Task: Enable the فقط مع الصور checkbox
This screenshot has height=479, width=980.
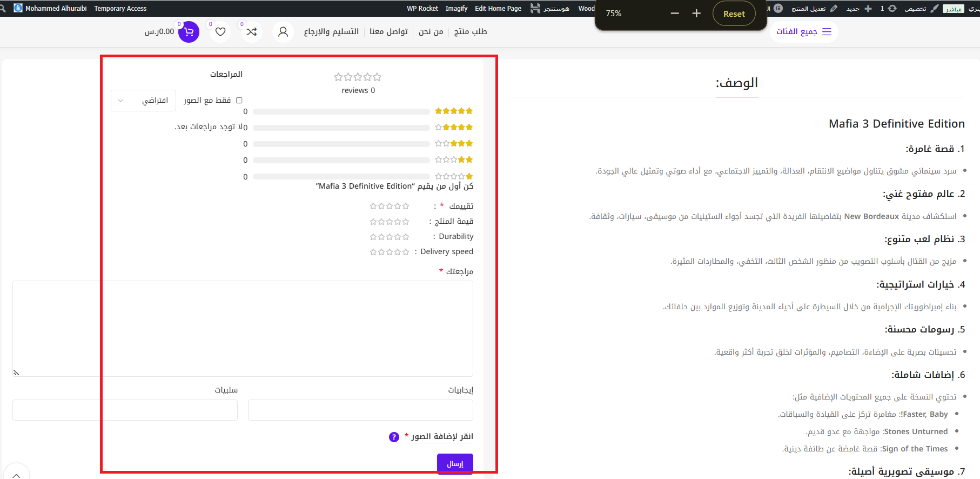Action: tap(239, 101)
